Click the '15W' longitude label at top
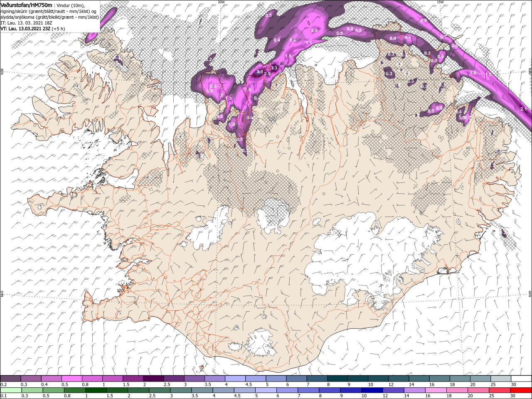Image resolution: width=532 pixels, height=399 pixels. 440,2
